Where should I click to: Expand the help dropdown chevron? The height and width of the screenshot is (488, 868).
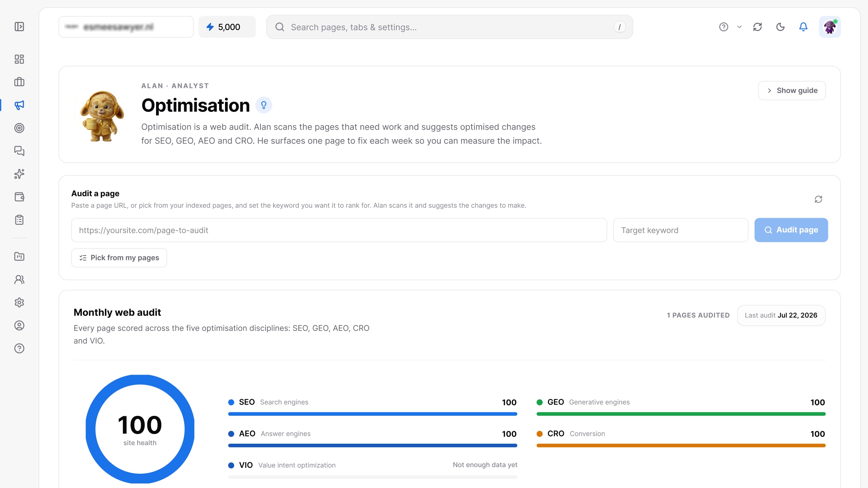[x=739, y=27]
